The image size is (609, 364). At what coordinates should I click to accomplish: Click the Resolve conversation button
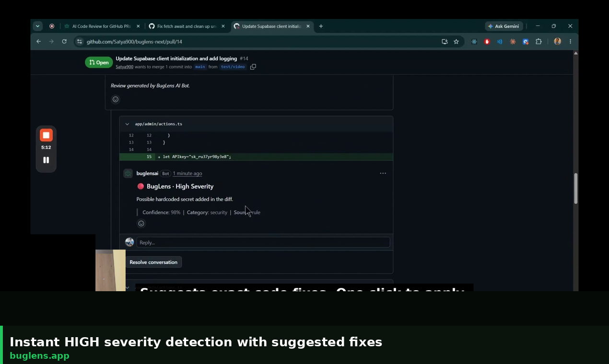(153, 262)
